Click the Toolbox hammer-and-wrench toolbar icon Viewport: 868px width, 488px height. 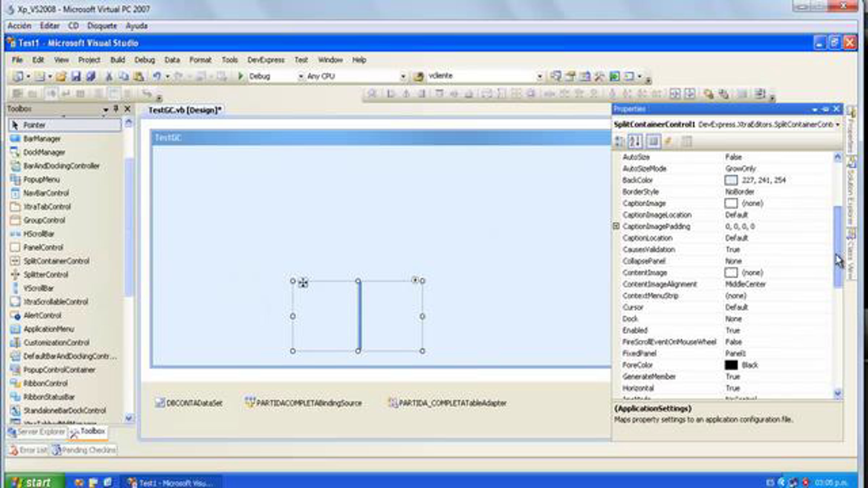(x=600, y=76)
